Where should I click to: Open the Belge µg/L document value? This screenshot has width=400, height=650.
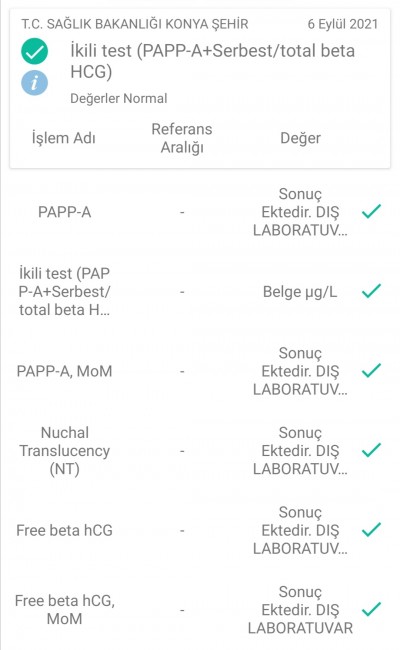[x=300, y=292]
